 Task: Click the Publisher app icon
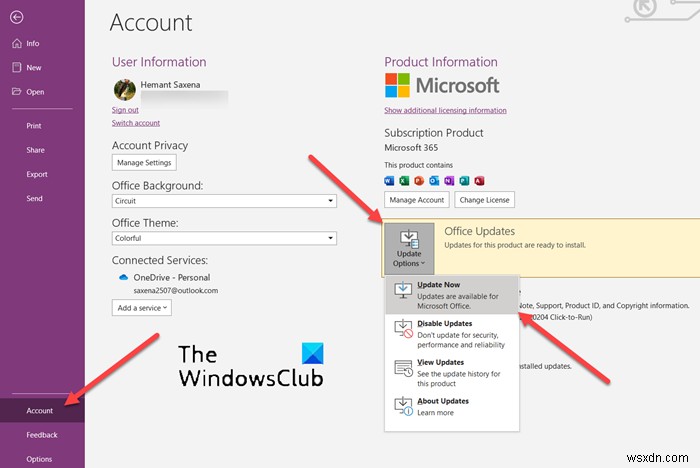coord(464,180)
